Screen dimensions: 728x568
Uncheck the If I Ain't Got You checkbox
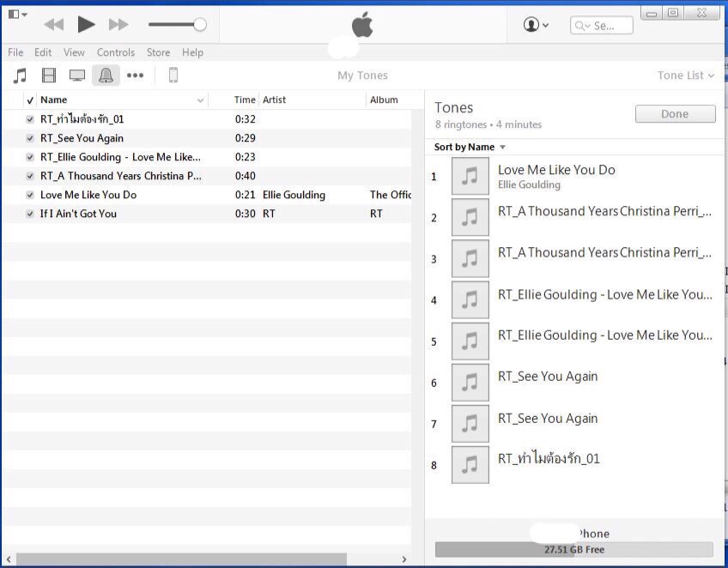click(30, 214)
